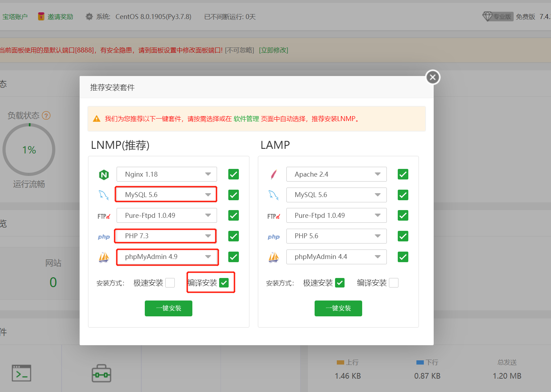Open the Apache 2.4 version dropdown

336,174
